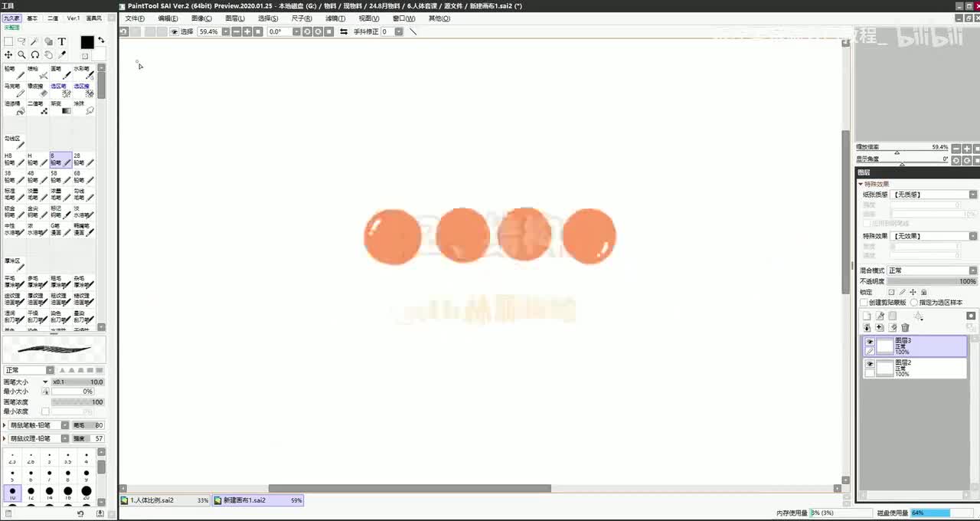The width and height of the screenshot is (980, 521).
Task: Select the Text (T) tool
Action: click(x=62, y=41)
